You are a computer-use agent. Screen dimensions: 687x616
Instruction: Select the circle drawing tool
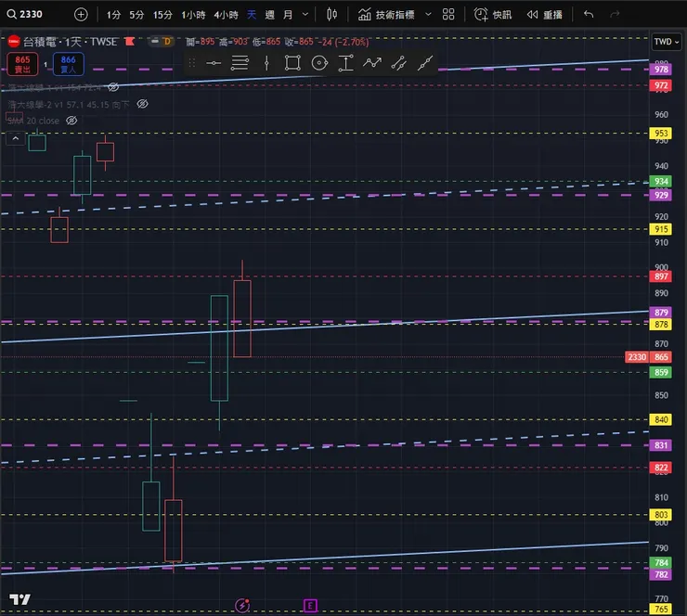319,63
